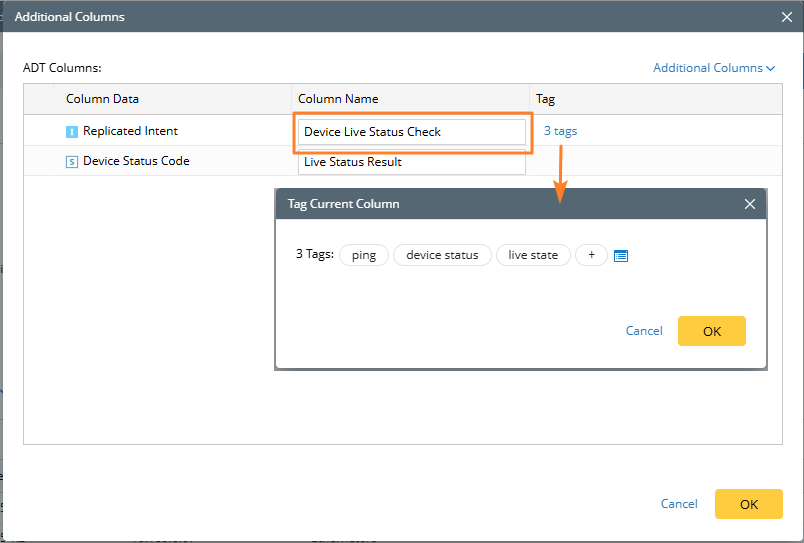Viewport: 804px width, 543px height.
Task: Add a new tag with the plus button
Action: (x=591, y=255)
